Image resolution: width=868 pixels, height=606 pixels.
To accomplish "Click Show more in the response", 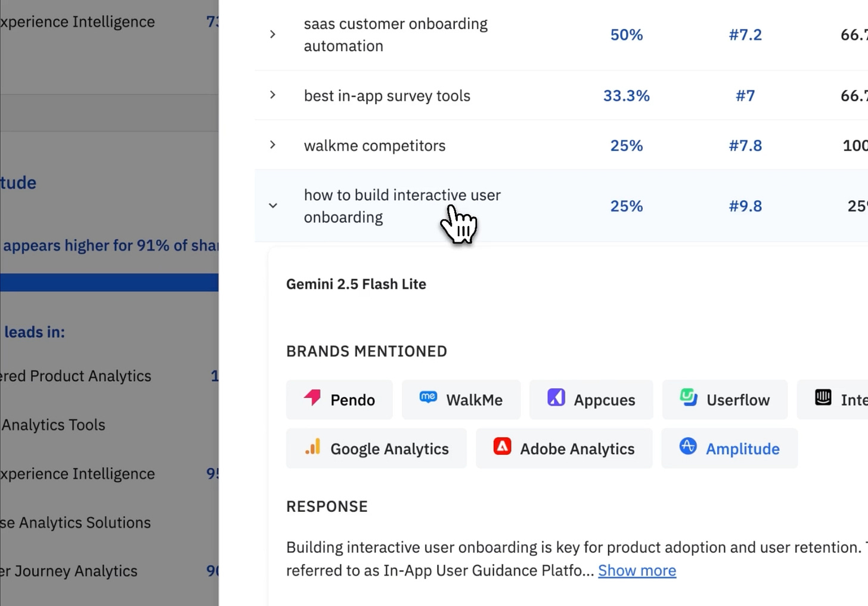I will [x=637, y=571].
